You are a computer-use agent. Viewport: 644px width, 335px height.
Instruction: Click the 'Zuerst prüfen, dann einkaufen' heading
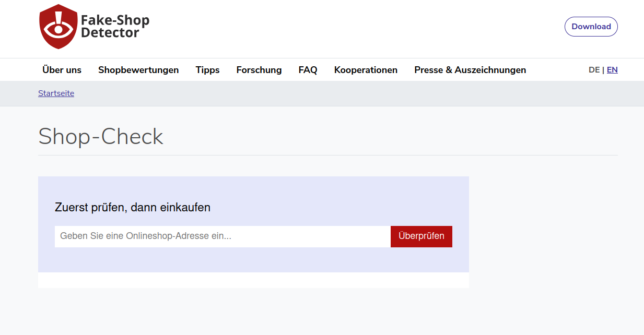click(133, 208)
